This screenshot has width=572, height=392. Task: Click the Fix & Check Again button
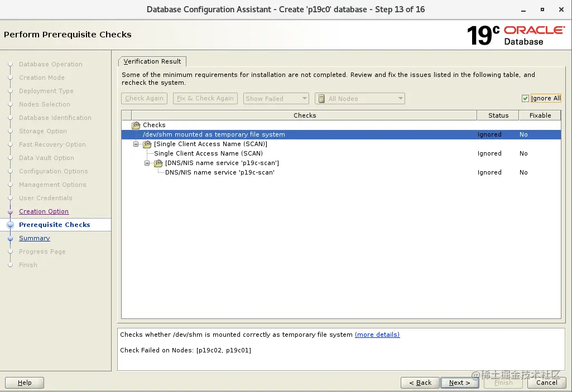205,99
